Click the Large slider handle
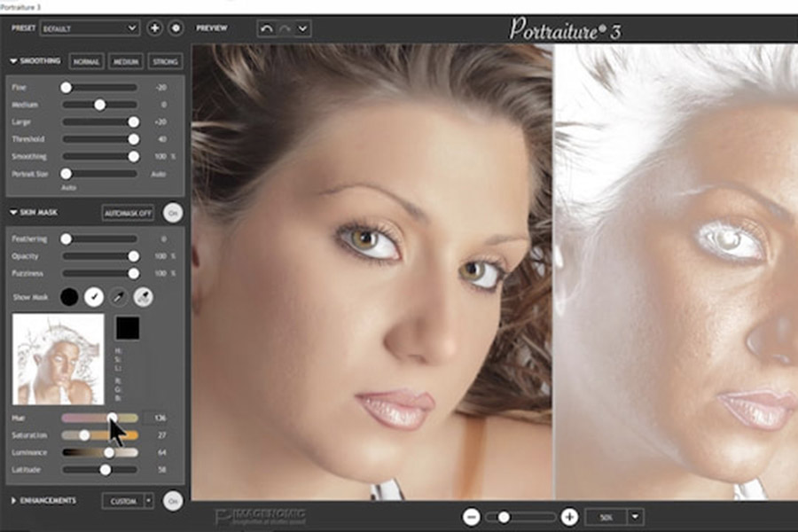Image resolution: width=798 pixels, height=532 pixels. tap(133, 122)
